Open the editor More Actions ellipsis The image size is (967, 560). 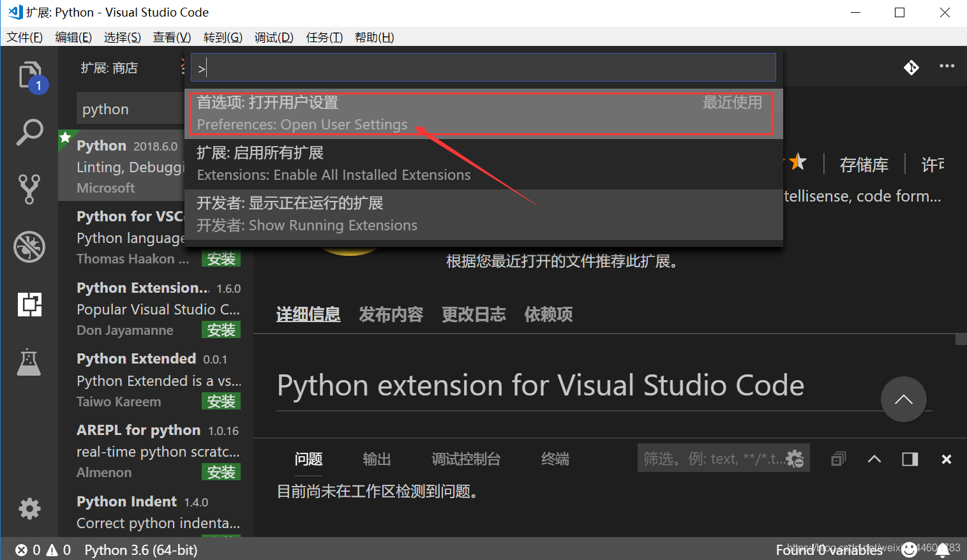[x=947, y=66]
